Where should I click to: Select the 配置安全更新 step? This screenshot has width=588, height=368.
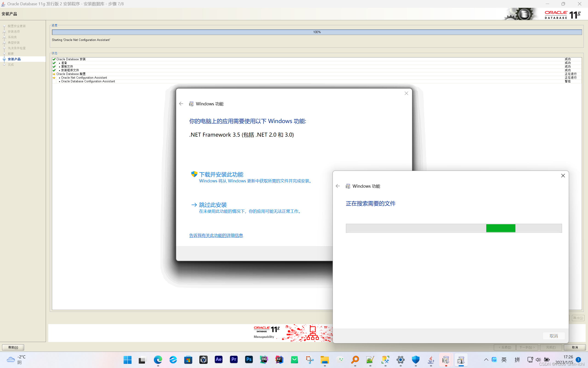click(17, 26)
